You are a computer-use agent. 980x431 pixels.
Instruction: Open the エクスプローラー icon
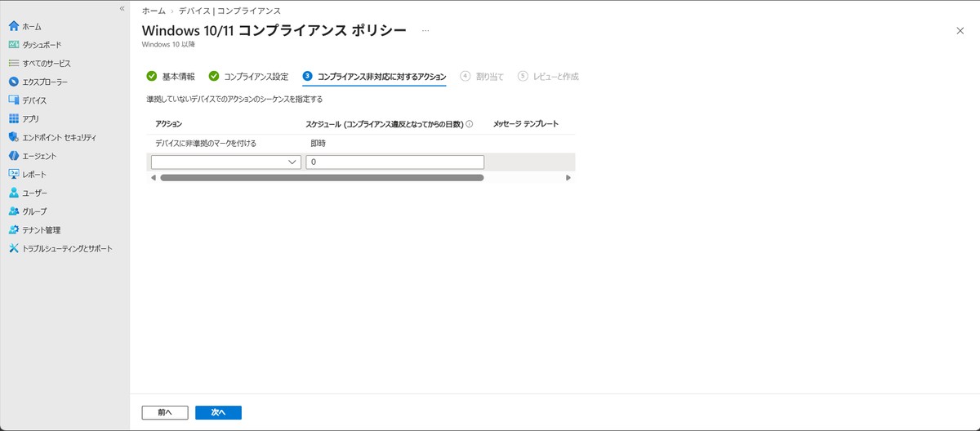point(14,82)
